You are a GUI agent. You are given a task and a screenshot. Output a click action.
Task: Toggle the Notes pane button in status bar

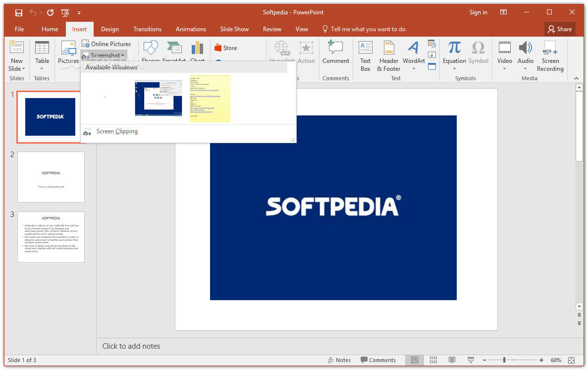(x=339, y=360)
